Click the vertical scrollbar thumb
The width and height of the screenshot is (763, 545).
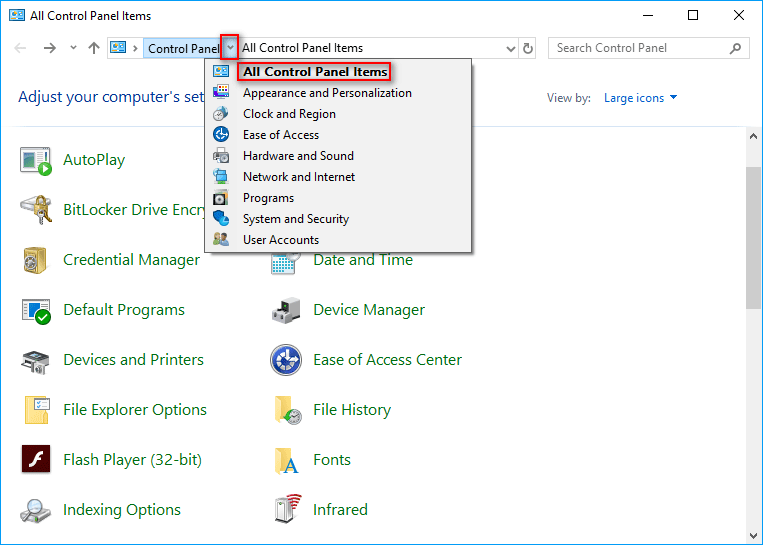(x=753, y=237)
